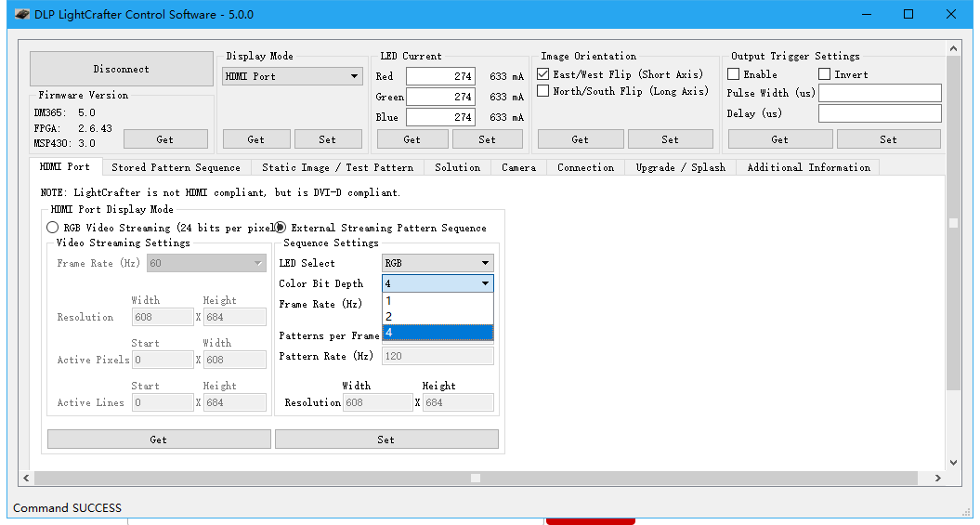Choose bit depth 2 from the list
This screenshot has height=525, width=980.
point(438,317)
